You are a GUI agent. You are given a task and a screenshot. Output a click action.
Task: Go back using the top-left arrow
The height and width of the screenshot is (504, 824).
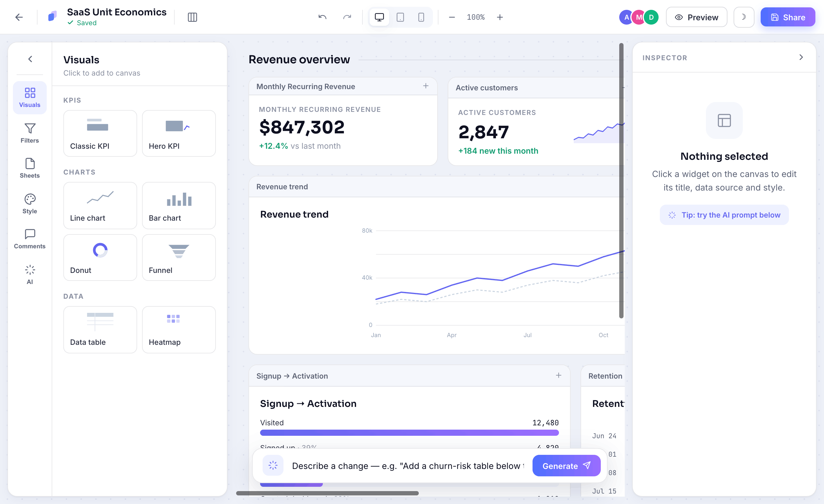coord(19,17)
